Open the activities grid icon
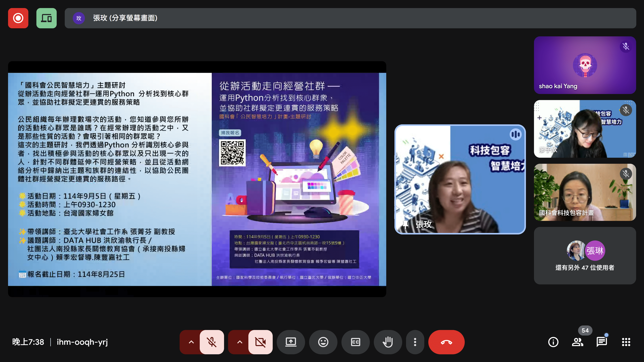The width and height of the screenshot is (644, 362). click(x=626, y=342)
